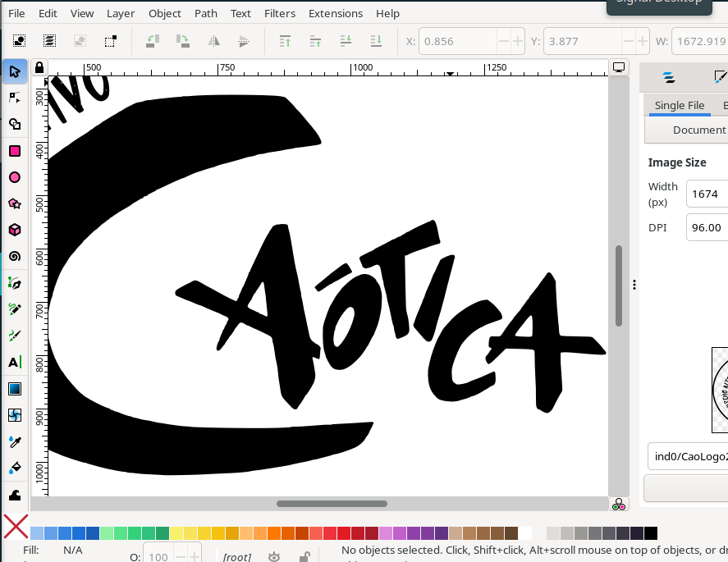This screenshot has height=562, width=728.
Task: Toggle the layer lock in status bar
Action: pyautogui.click(x=304, y=557)
